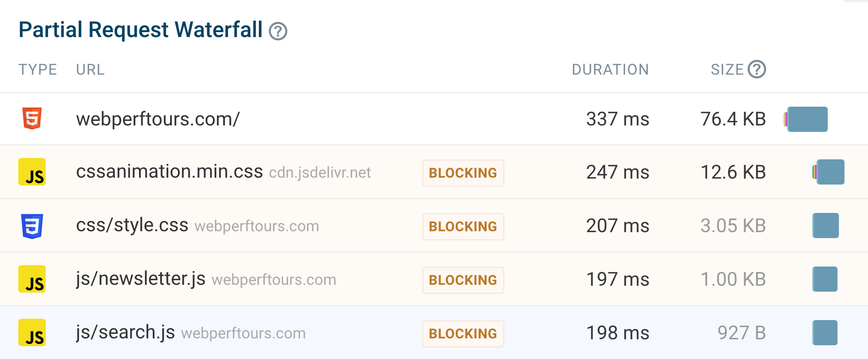
Task: Click the DURATION column header
Action: coord(610,70)
